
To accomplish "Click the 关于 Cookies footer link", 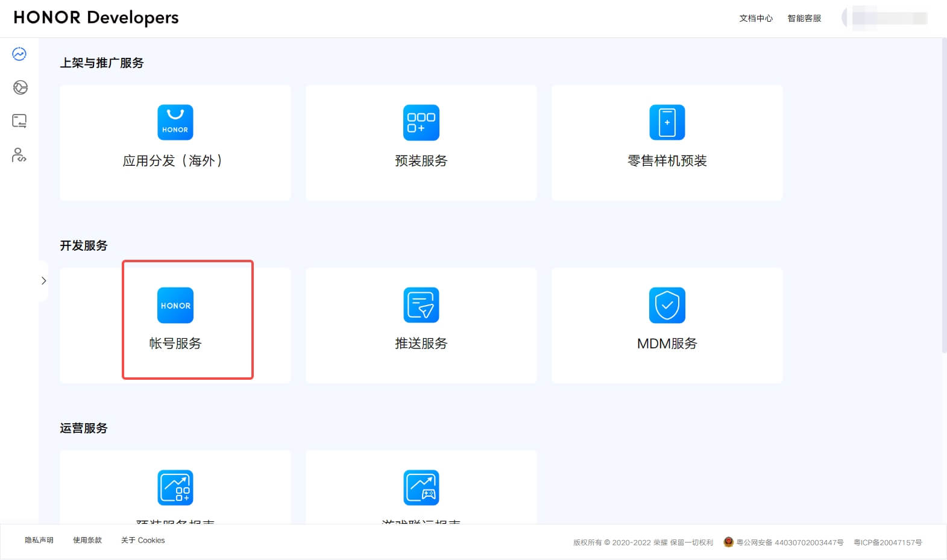I will tap(143, 541).
